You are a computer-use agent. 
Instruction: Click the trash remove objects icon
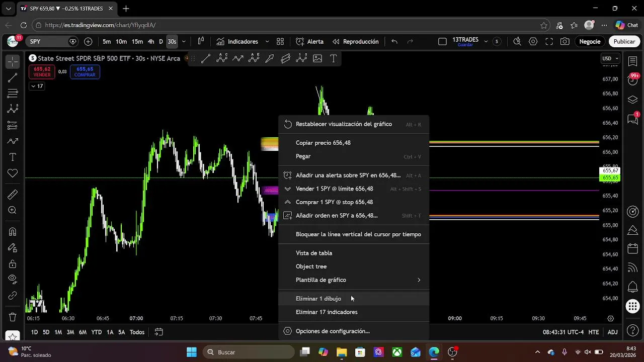(13, 317)
